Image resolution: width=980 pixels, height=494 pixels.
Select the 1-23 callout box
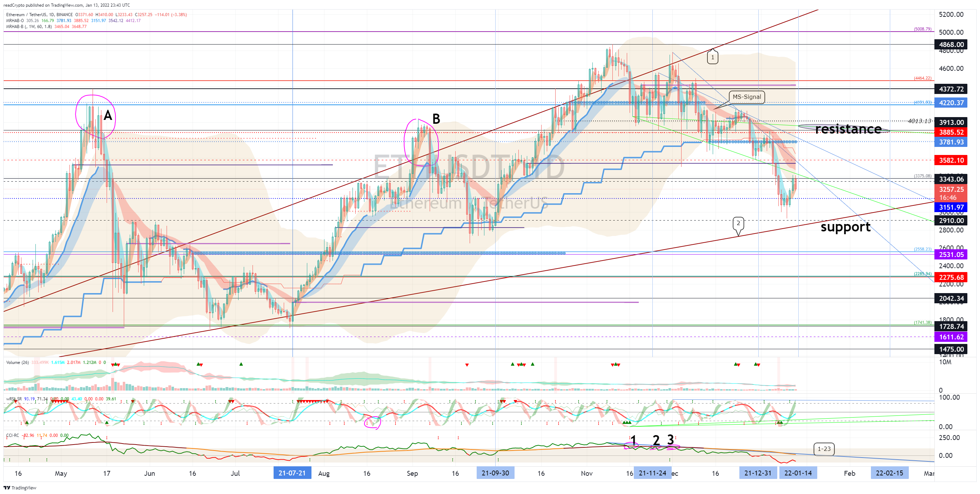(x=824, y=449)
